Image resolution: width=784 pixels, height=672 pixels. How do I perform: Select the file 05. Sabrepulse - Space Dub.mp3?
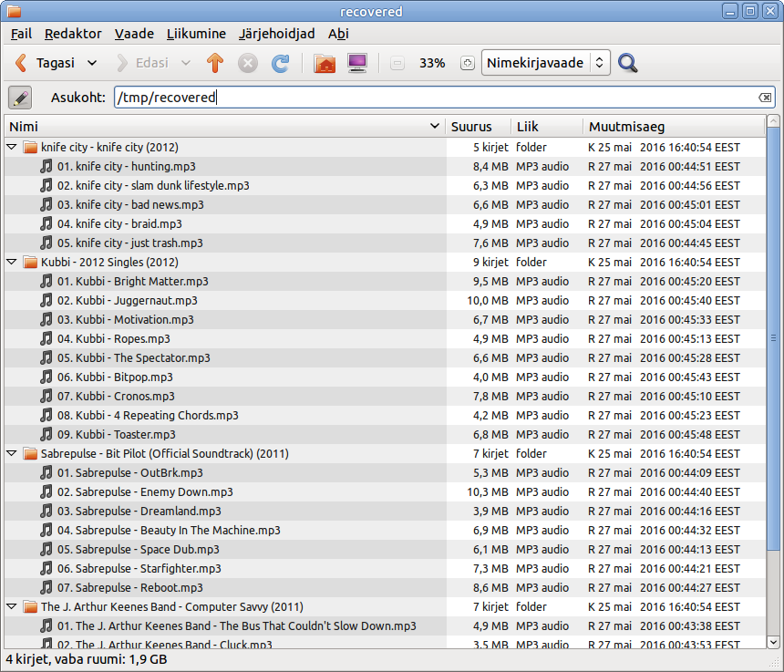[385, 550]
